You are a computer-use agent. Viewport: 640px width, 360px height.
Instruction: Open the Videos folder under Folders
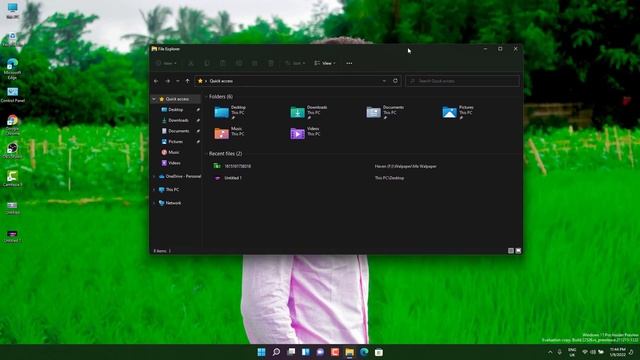305,133
